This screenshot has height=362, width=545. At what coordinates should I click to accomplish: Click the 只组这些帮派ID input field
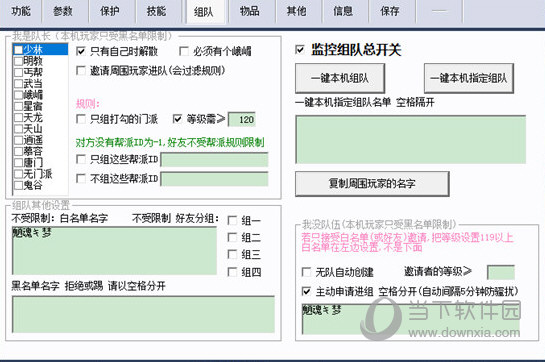pyautogui.click(x=214, y=160)
